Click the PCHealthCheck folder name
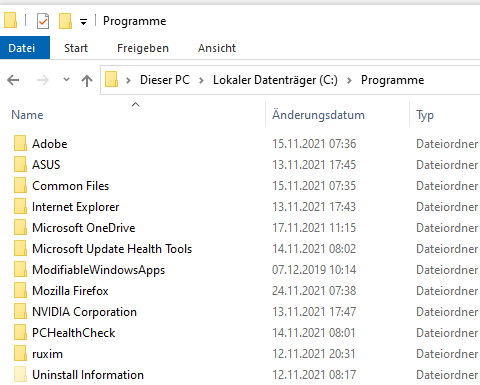 pos(74,333)
